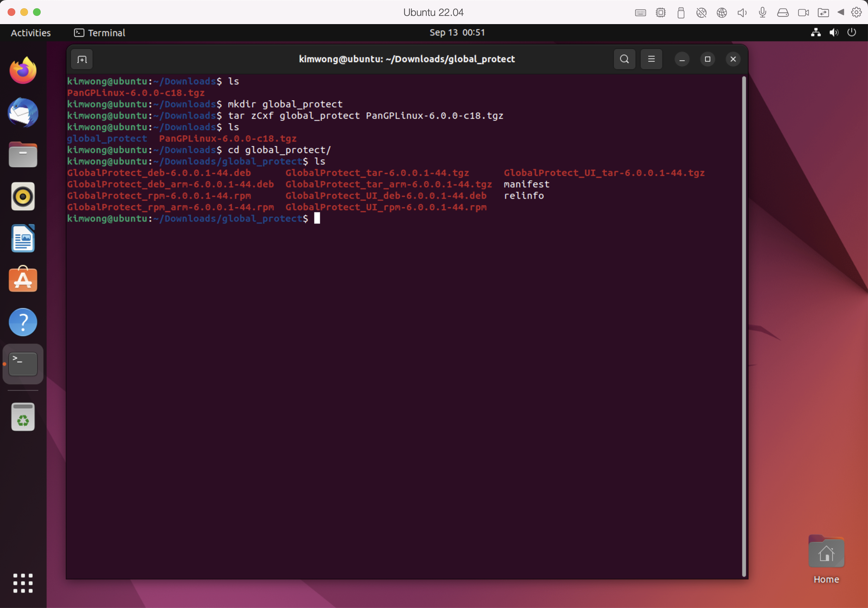Click the VM CPU chip icon
The width and height of the screenshot is (868, 608).
coord(661,12)
